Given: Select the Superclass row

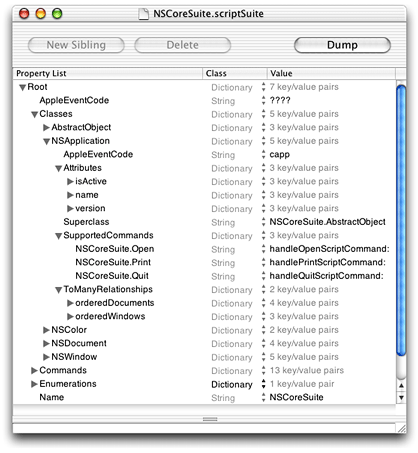Looking at the screenshot, I should click(204, 222).
